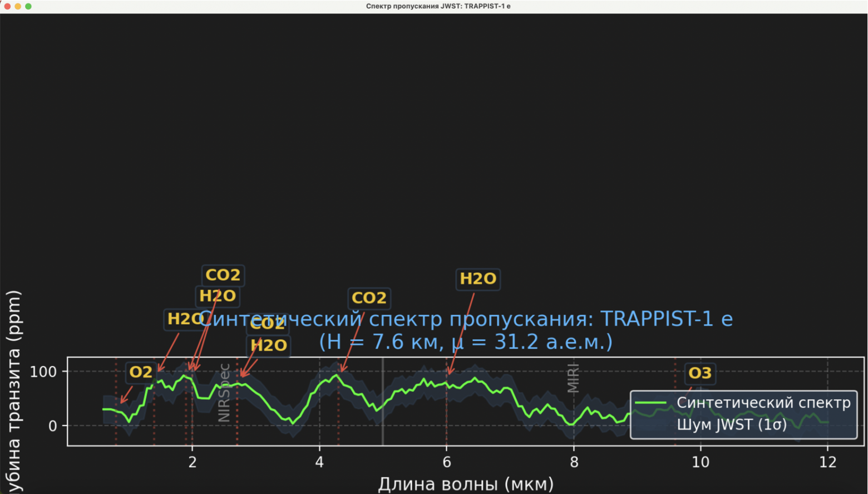This screenshot has height=494, width=868.
Task: Select the lower H2O badge near CO2
Action: 269,345
